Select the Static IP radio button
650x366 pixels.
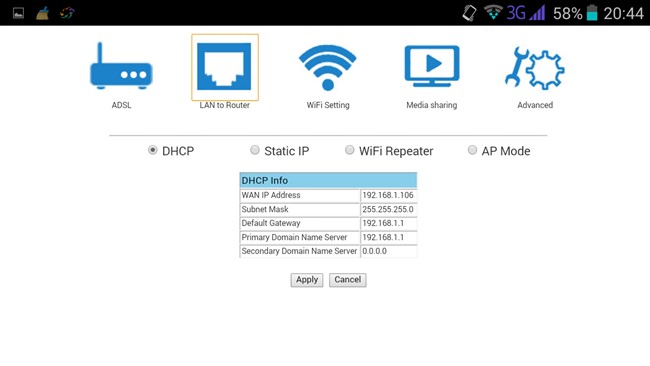pos(255,150)
